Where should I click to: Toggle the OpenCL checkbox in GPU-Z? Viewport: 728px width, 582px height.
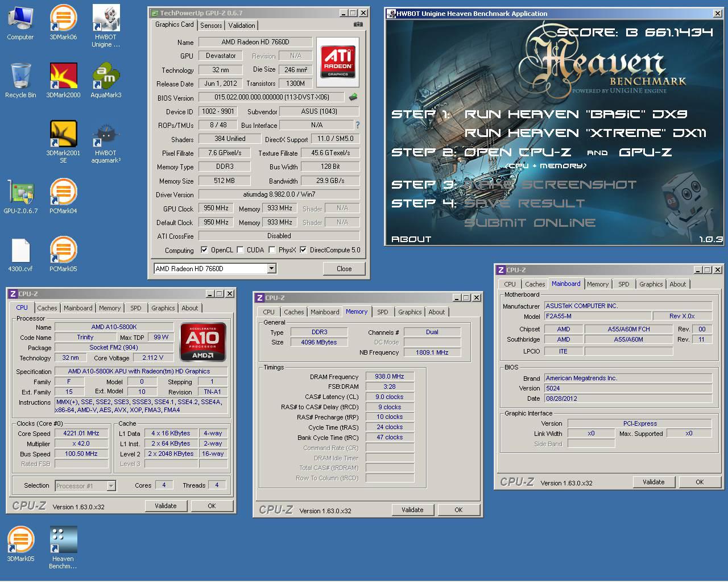click(x=204, y=250)
